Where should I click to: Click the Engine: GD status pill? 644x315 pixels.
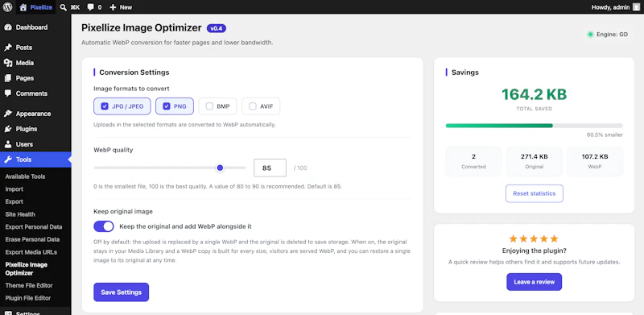click(608, 35)
